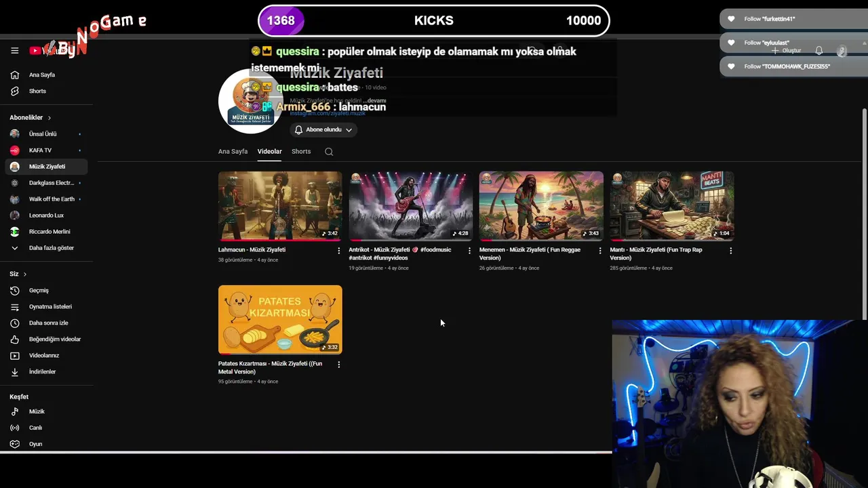Click the notifications bell in top bar
Image resolution: width=868 pixels, height=488 pixels.
click(x=818, y=51)
